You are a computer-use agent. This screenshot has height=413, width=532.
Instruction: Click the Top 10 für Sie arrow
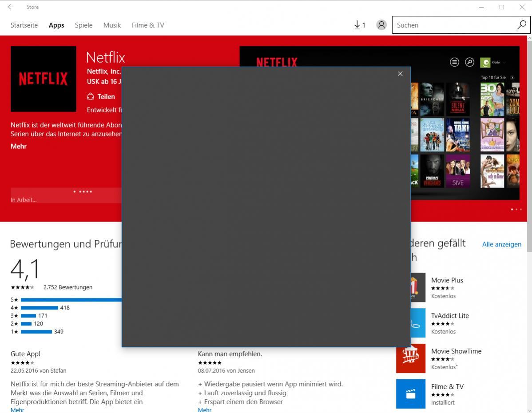click(512, 78)
